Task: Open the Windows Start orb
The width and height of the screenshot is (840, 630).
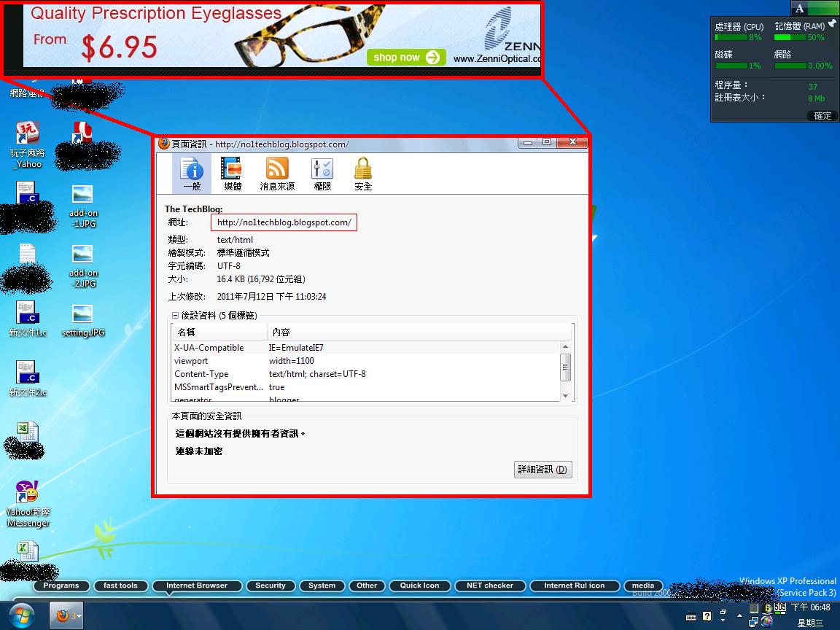Action: 23,616
